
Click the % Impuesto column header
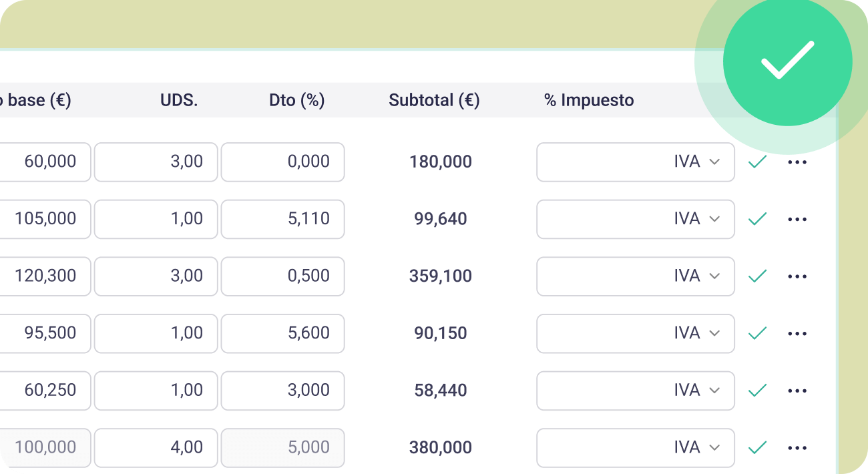589,99
